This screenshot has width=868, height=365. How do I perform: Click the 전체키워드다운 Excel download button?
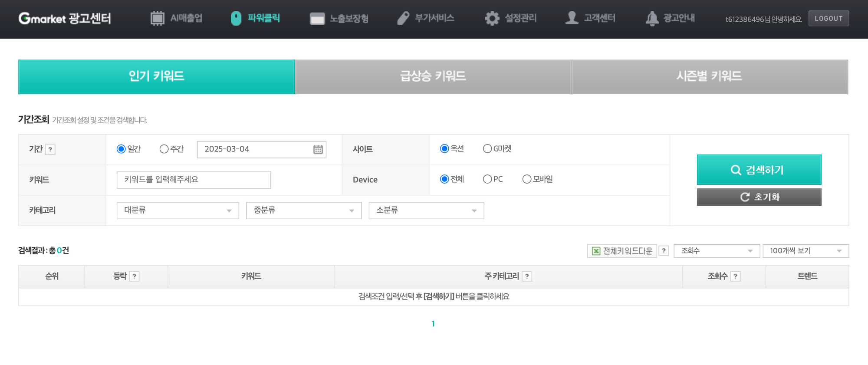(x=622, y=251)
